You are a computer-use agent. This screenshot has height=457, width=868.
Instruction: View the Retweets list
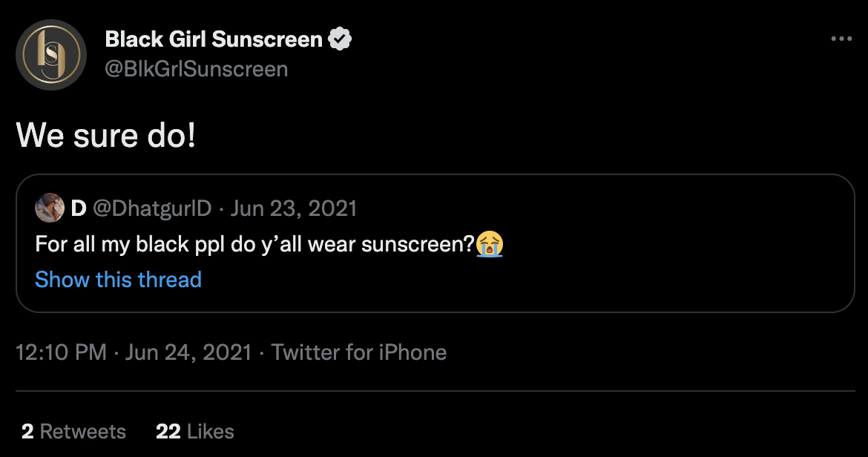click(x=82, y=432)
